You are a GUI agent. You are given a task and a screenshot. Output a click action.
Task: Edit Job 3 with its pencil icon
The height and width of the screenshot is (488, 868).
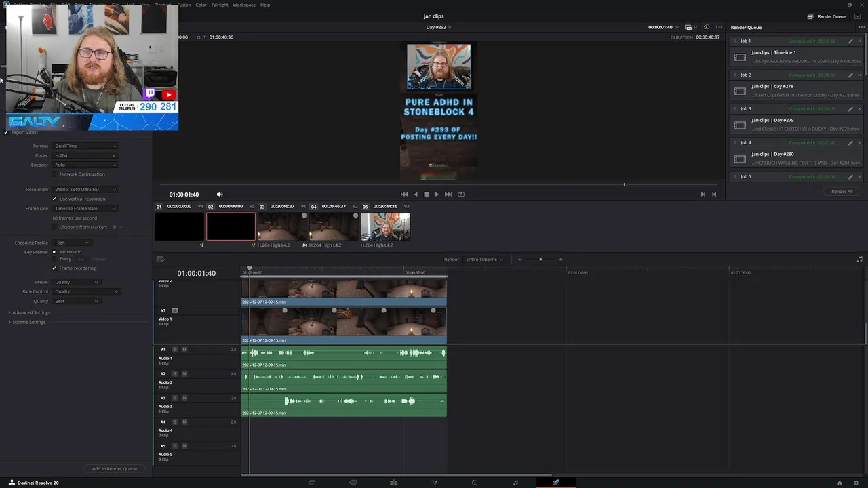point(850,108)
